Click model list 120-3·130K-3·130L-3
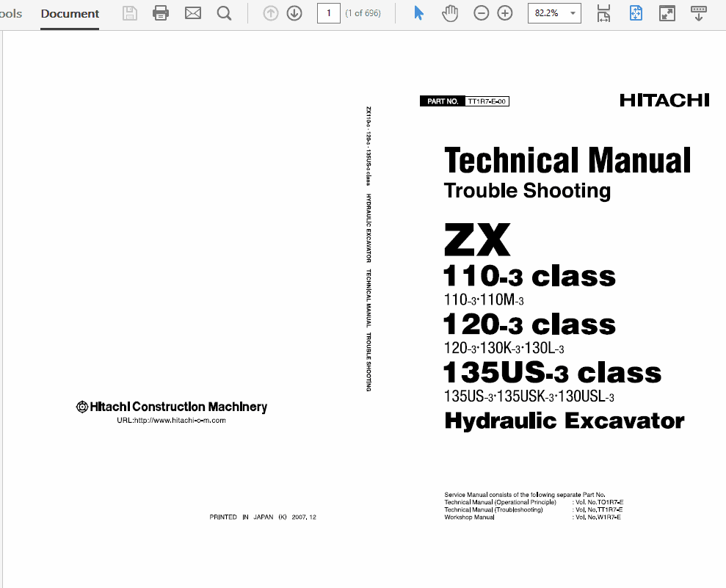 (x=504, y=348)
